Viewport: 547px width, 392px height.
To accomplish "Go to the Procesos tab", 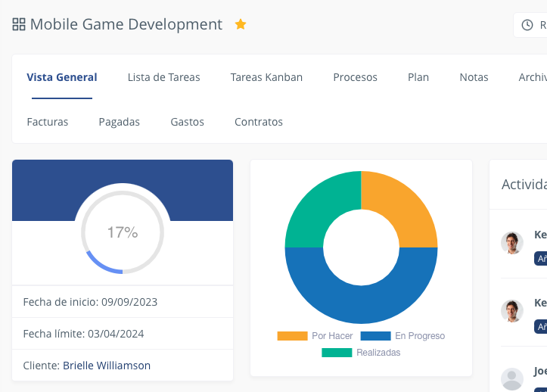I will (x=355, y=77).
